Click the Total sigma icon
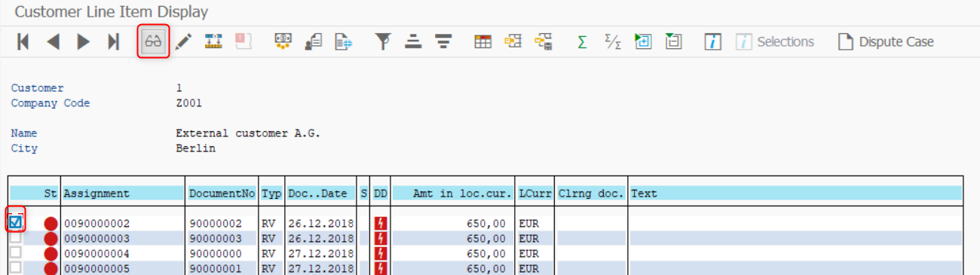 (x=582, y=42)
